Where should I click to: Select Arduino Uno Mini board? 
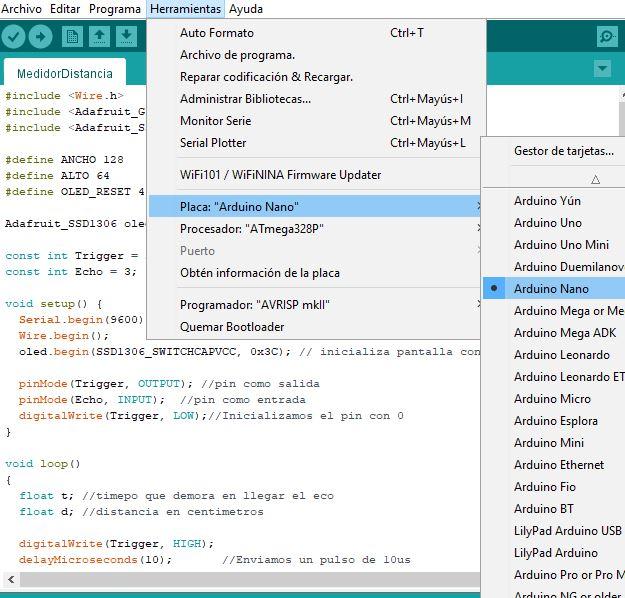(554, 244)
